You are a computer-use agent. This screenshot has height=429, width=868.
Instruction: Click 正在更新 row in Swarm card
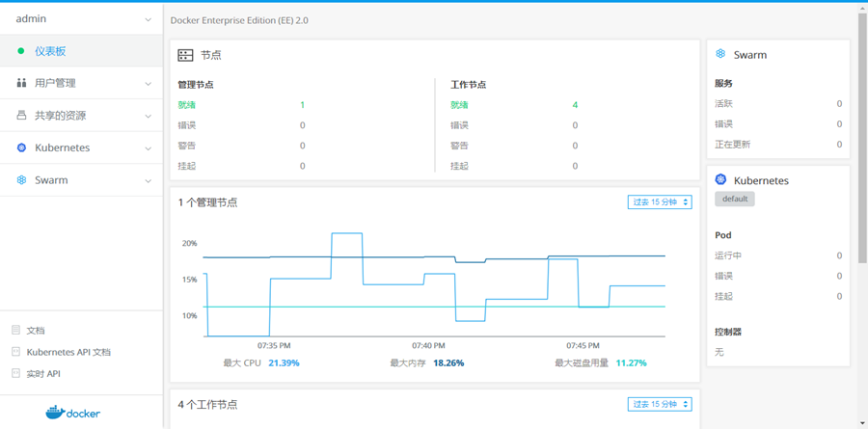pos(778,145)
